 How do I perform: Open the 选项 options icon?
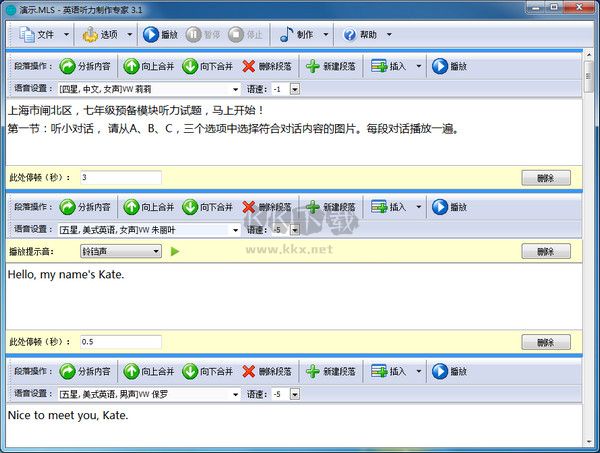90,34
